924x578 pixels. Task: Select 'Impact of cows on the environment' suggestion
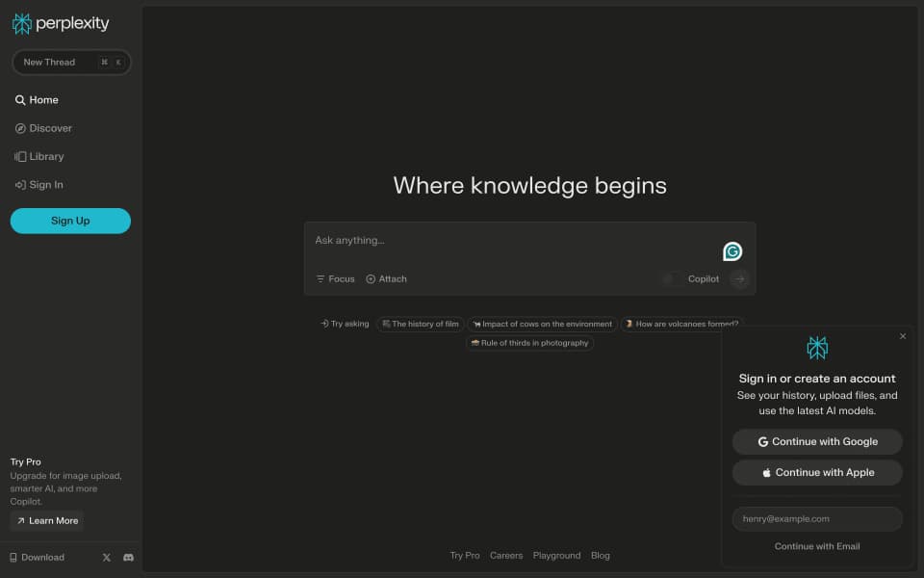coord(542,324)
